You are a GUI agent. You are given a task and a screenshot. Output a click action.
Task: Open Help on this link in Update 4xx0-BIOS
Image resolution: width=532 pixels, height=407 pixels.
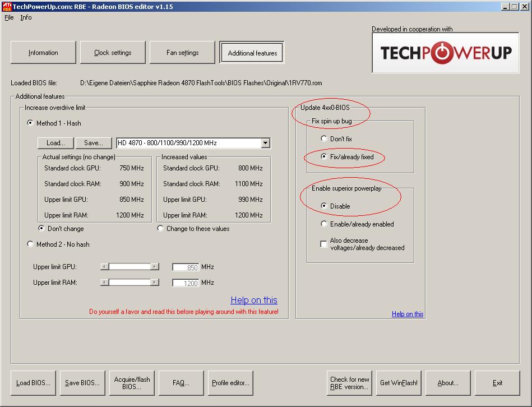point(408,314)
